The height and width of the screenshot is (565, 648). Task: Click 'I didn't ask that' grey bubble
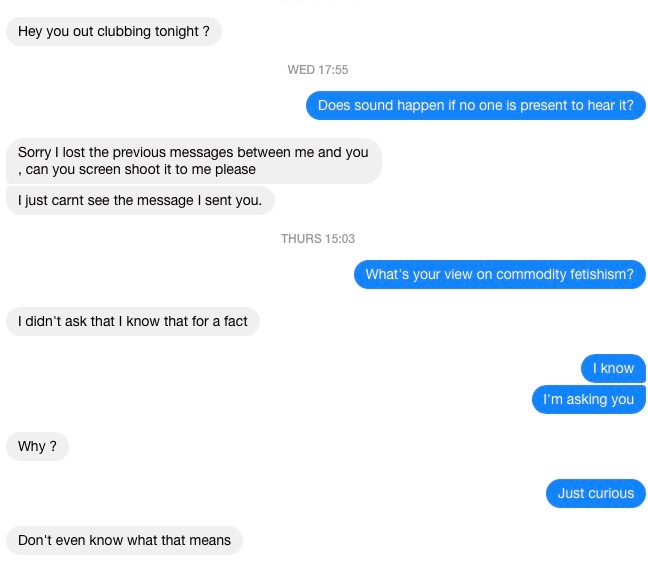133,322
